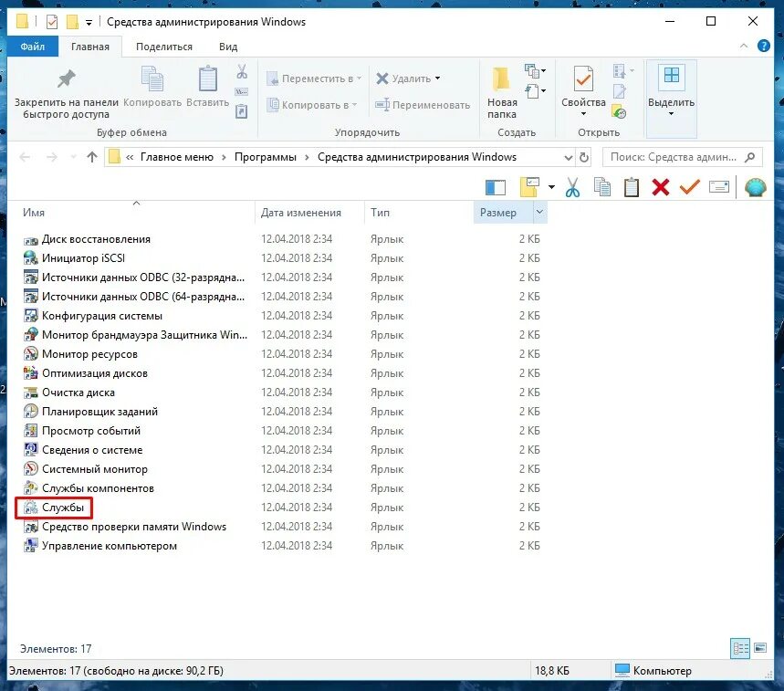Image resolution: width=784 pixels, height=691 pixels.
Task: Open the Файл menu tab
Action: (x=33, y=47)
